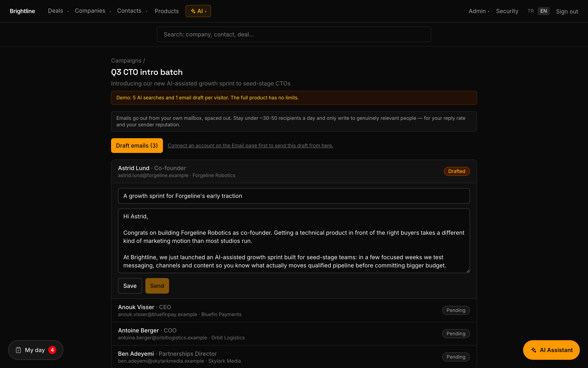Expand the Antoine Berger recipient row
This screenshot has width=588, height=368.
point(294,334)
